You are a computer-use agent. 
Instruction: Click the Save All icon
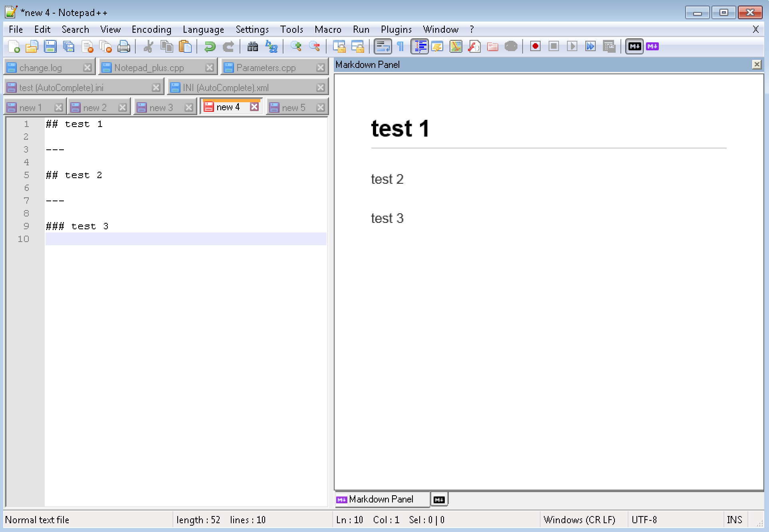69,47
